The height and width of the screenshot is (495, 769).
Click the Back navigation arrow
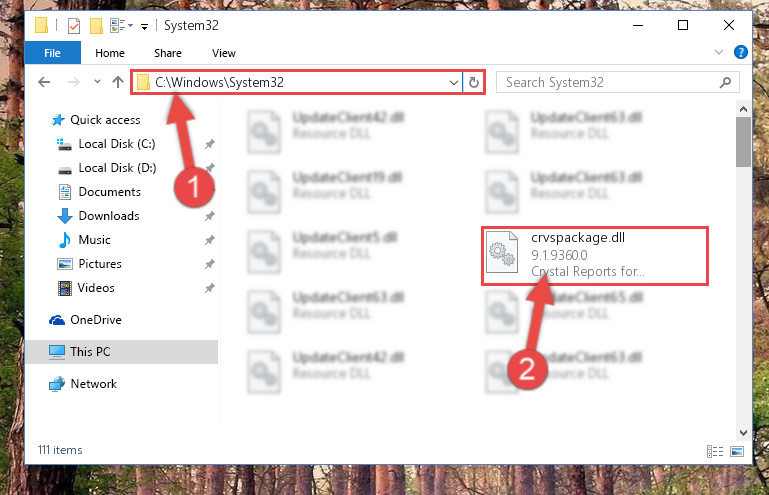(x=44, y=82)
